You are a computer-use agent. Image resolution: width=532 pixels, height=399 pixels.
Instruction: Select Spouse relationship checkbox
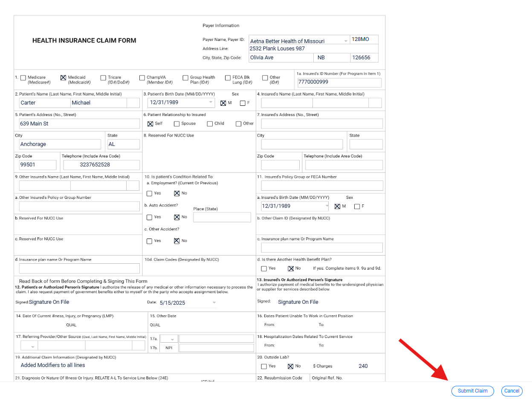[x=176, y=124]
